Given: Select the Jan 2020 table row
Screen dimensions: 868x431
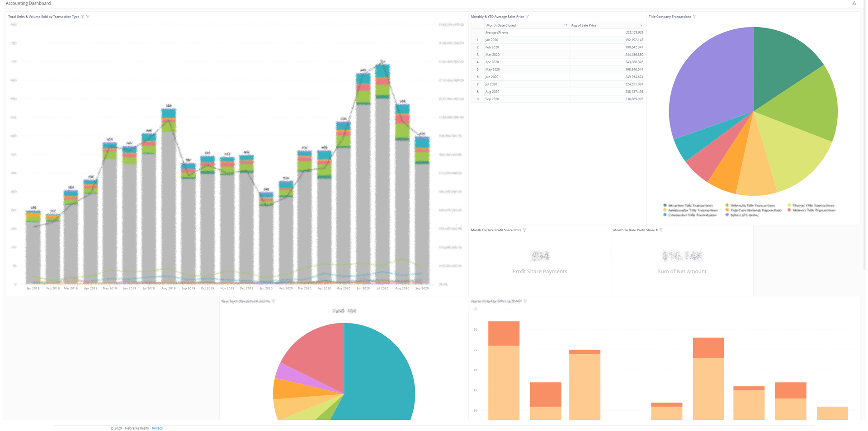Looking at the screenshot, I should (557, 40).
